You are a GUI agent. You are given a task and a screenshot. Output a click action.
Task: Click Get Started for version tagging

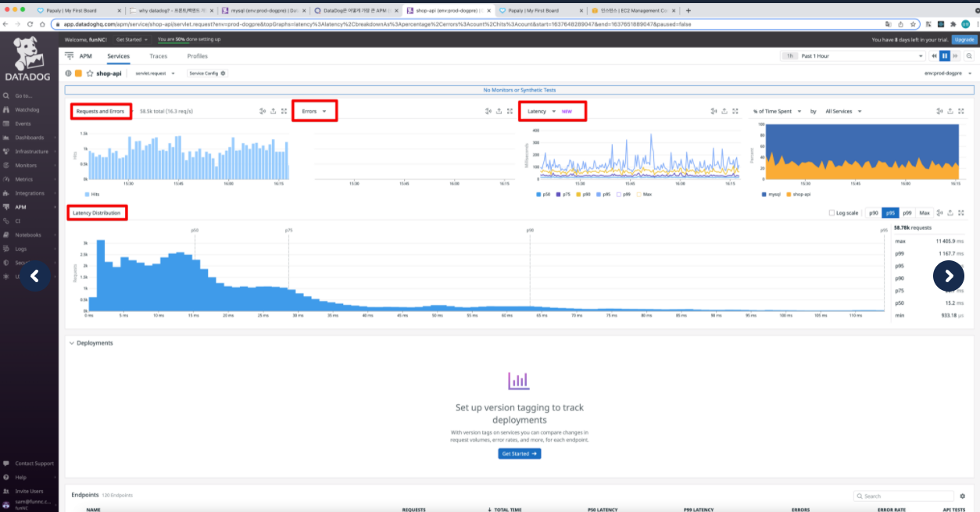[519, 453]
